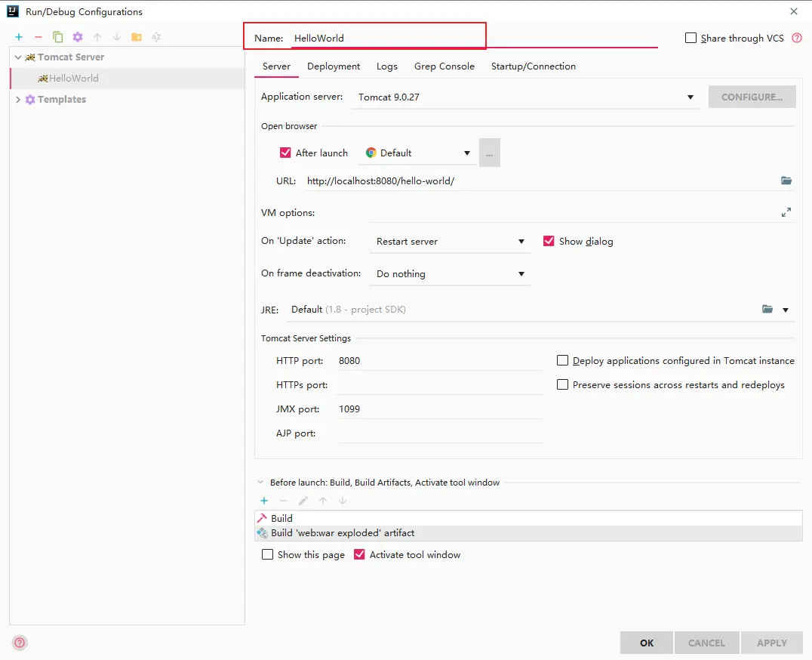Remove configuration with minus icon

tap(38, 37)
